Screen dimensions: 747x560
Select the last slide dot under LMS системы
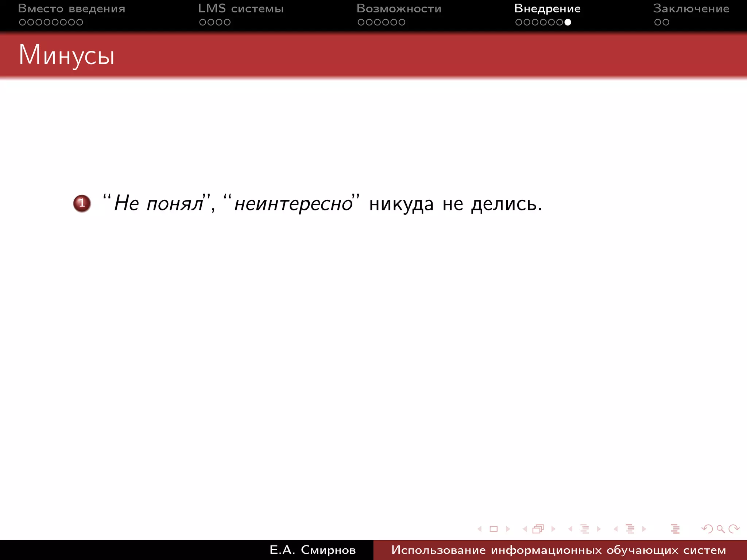point(227,22)
